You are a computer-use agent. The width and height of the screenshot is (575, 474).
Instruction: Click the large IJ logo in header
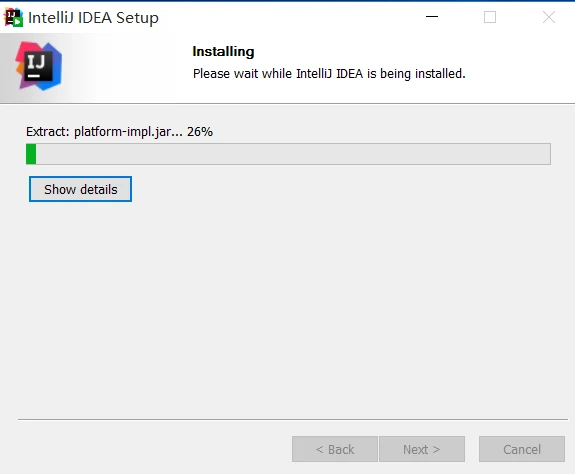[x=39, y=66]
